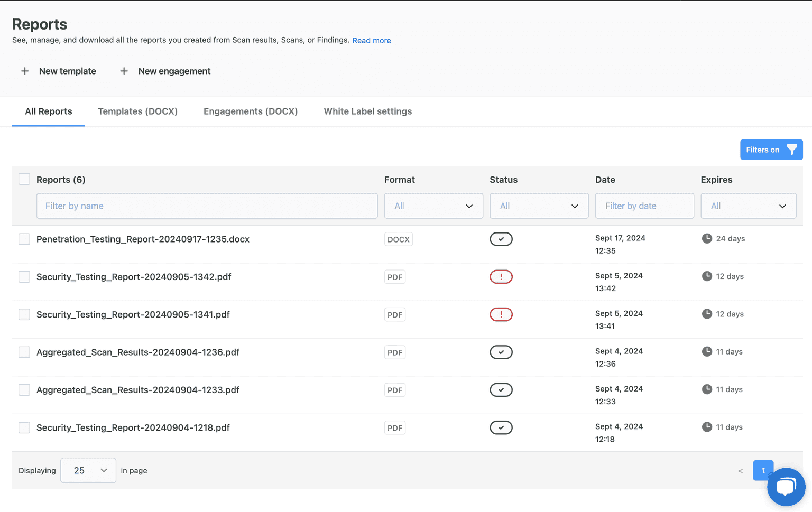Open the White Label settings tab
This screenshot has width=812, height=512.
point(367,111)
